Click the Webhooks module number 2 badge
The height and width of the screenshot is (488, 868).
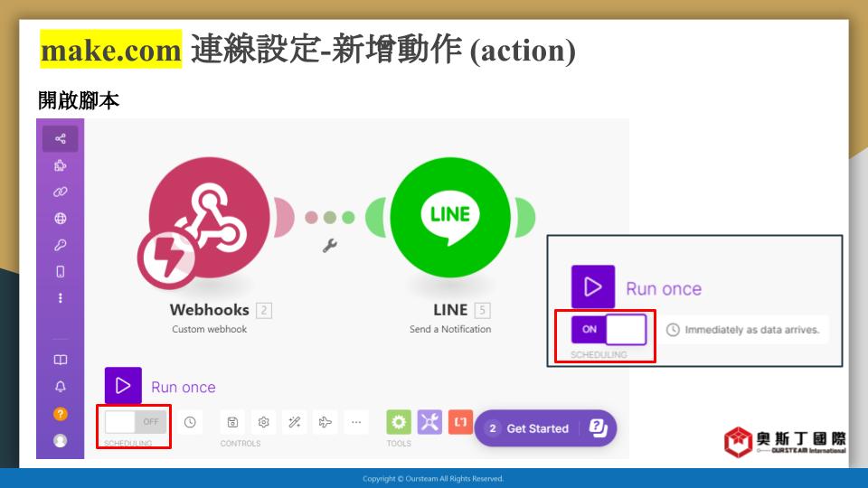tap(264, 310)
